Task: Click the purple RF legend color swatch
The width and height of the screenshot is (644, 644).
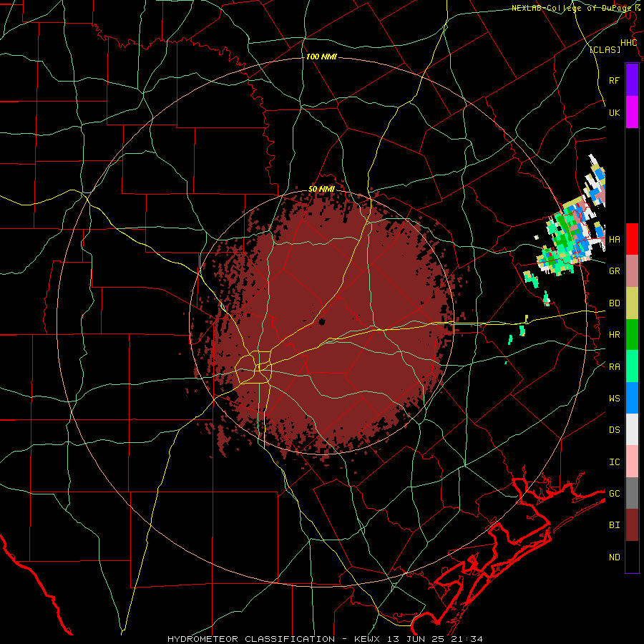Action: pos(632,80)
